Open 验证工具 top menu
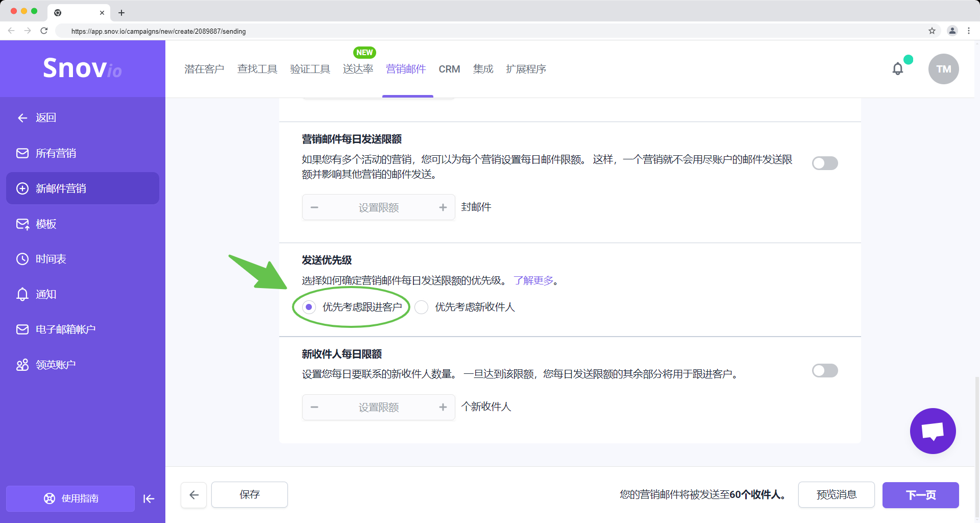The width and height of the screenshot is (980, 523). pos(310,69)
